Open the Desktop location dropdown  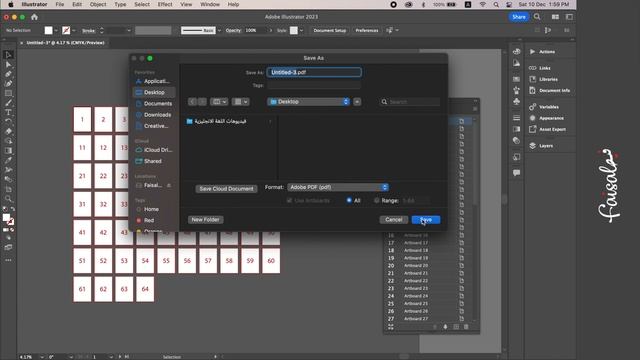309,102
